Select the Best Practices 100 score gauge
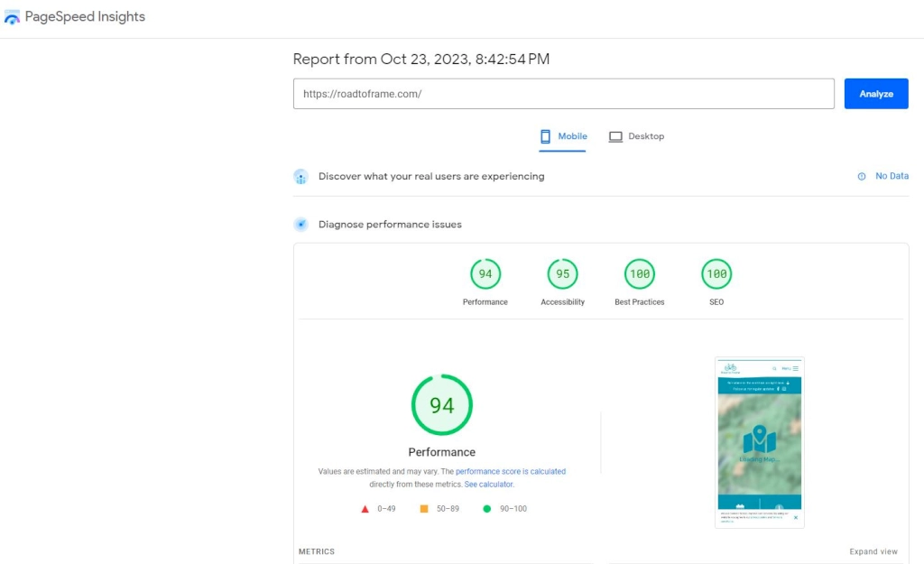This screenshot has width=924, height=564. pyautogui.click(x=640, y=274)
